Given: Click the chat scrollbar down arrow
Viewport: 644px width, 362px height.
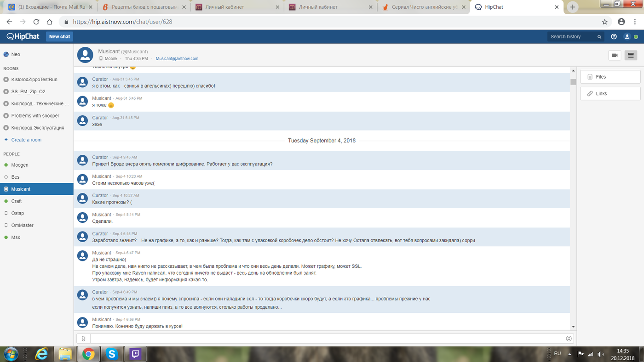Looking at the screenshot, I should pyautogui.click(x=573, y=327).
